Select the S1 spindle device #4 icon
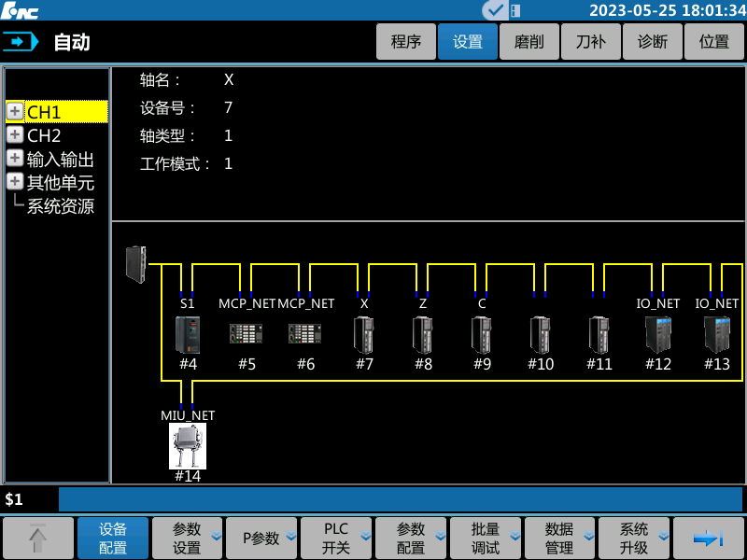Viewport: 747px width, 560px height. click(x=188, y=334)
